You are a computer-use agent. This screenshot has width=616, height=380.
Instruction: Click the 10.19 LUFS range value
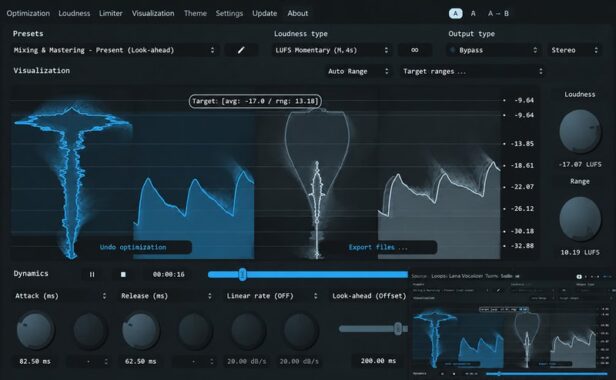(x=580, y=252)
